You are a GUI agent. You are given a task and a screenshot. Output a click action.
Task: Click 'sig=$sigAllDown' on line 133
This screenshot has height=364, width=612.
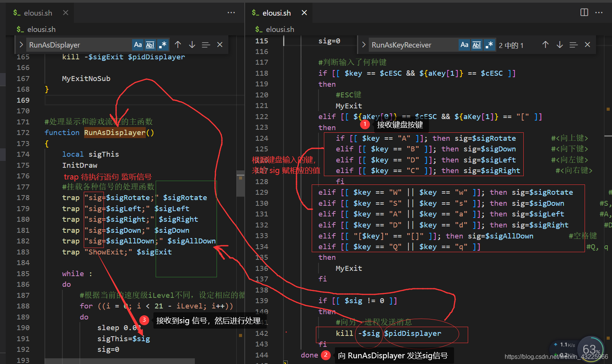(500, 236)
